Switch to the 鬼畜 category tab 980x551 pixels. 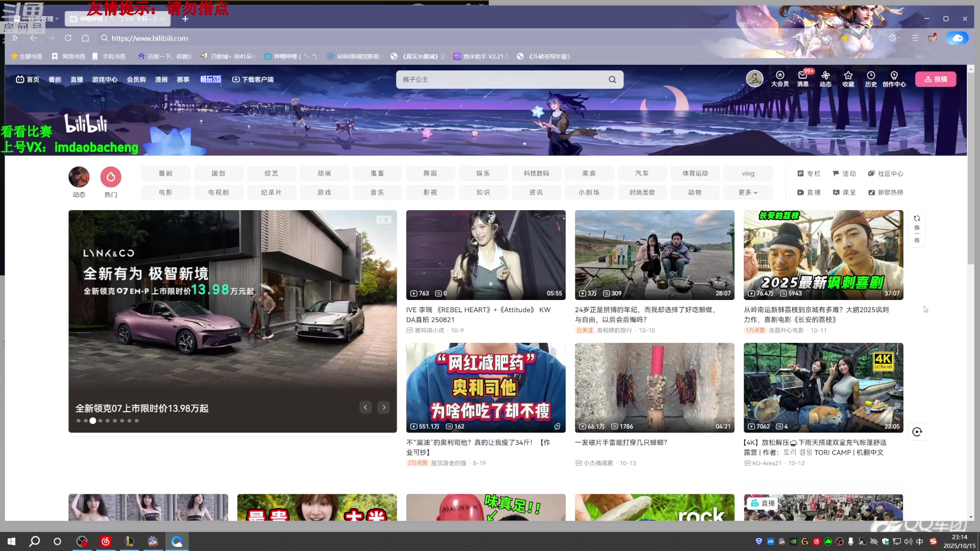pos(377,173)
